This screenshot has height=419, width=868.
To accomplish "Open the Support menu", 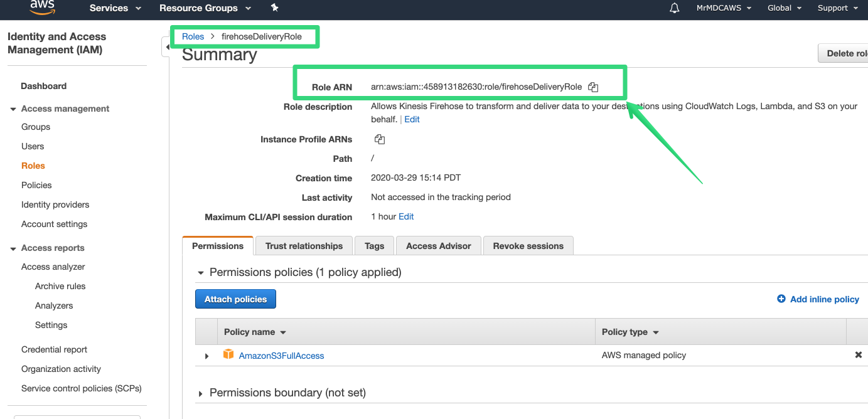I will [838, 8].
